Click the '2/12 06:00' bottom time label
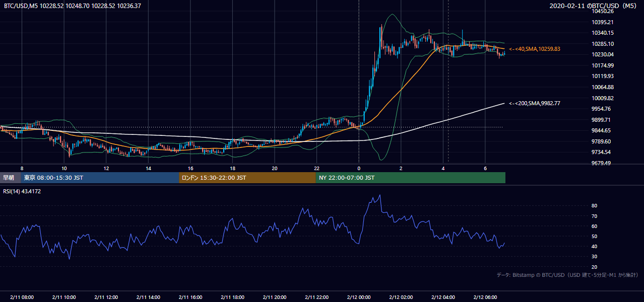644x302 pixels. coord(485,297)
